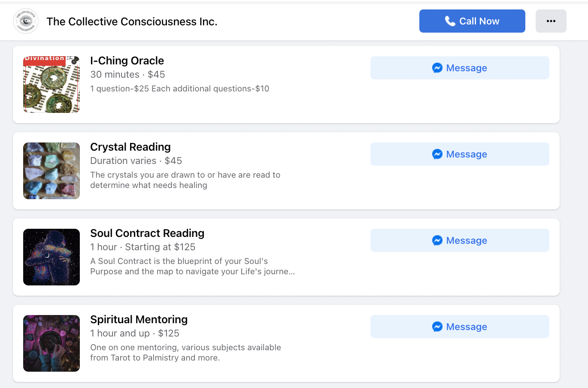Click Messenger icon for I-Ching Oracle
Image resolution: width=588 pixels, height=388 pixels.
tap(437, 68)
